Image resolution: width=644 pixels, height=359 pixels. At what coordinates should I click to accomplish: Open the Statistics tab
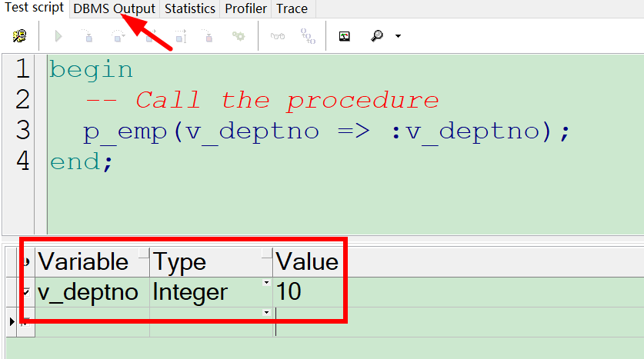click(190, 8)
